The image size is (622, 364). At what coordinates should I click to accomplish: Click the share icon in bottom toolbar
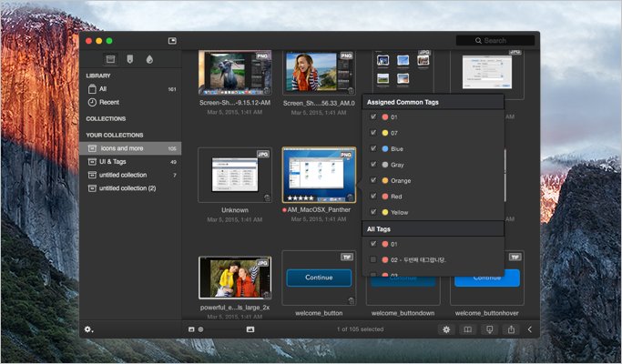coord(511,329)
